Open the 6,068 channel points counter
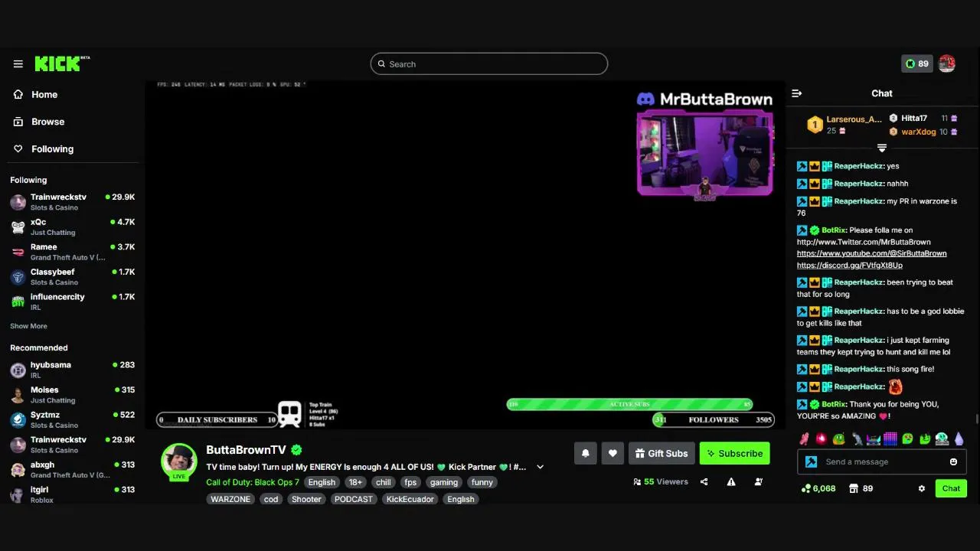Screen dimensions: 980x551 click(818, 488)
